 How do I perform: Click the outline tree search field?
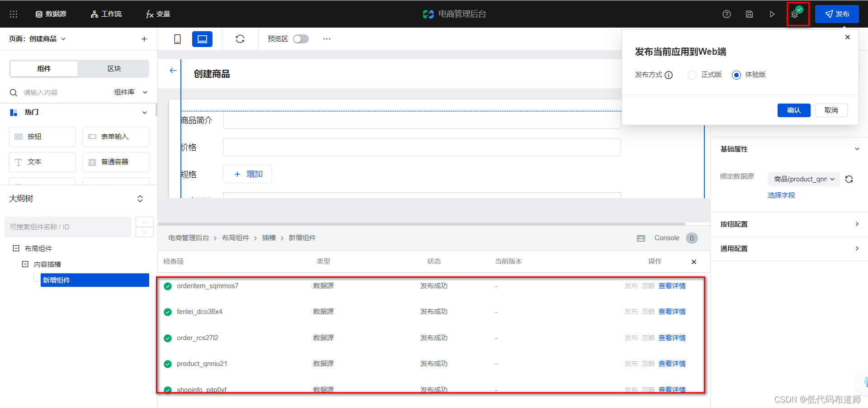(68, 227)
